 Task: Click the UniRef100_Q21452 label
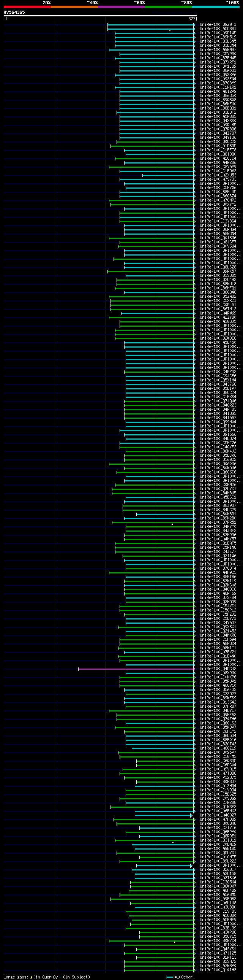218,632
